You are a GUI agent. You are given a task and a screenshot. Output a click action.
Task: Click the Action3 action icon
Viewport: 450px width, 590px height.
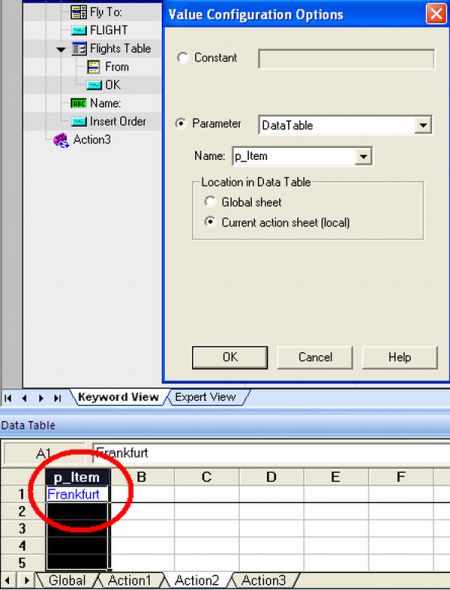[61, 140]
